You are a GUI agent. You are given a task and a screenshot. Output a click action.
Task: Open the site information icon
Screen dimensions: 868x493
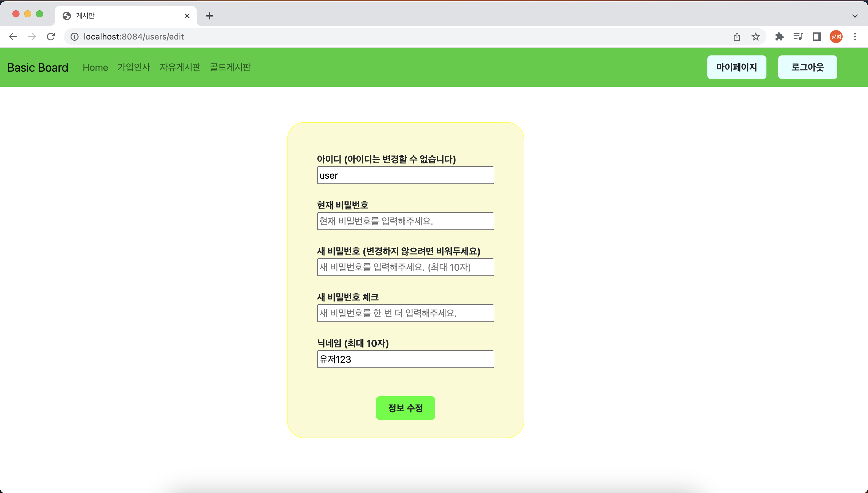click(x=75, y=37)
